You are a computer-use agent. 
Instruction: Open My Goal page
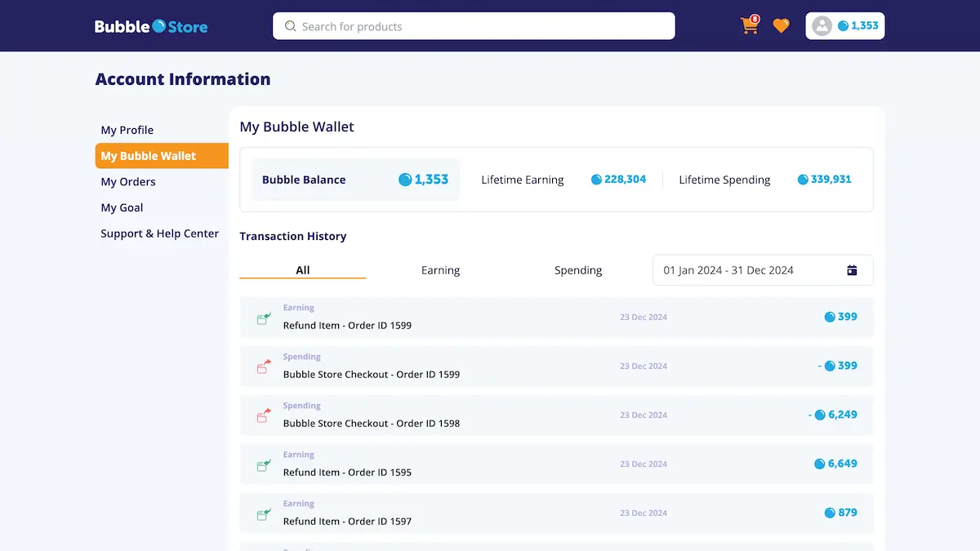(x=122, y=208)
